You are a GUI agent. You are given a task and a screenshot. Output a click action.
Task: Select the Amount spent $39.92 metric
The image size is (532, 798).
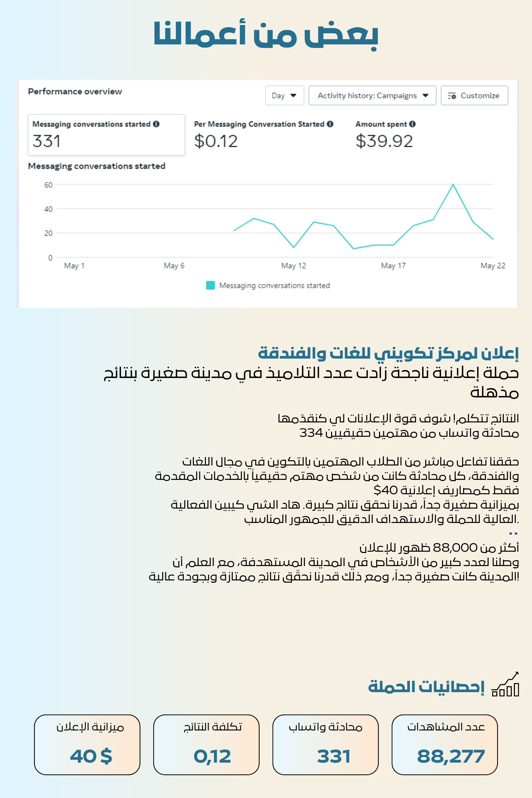pos(385,135)
